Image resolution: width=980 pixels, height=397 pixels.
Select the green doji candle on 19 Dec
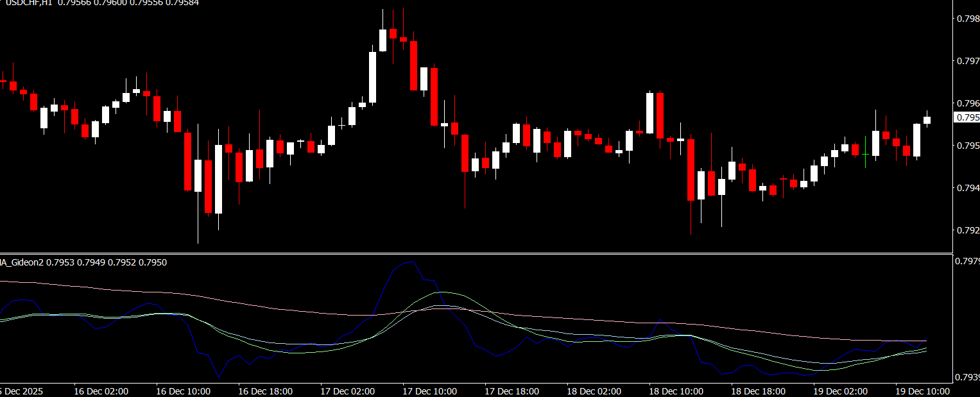coord(865,154)
